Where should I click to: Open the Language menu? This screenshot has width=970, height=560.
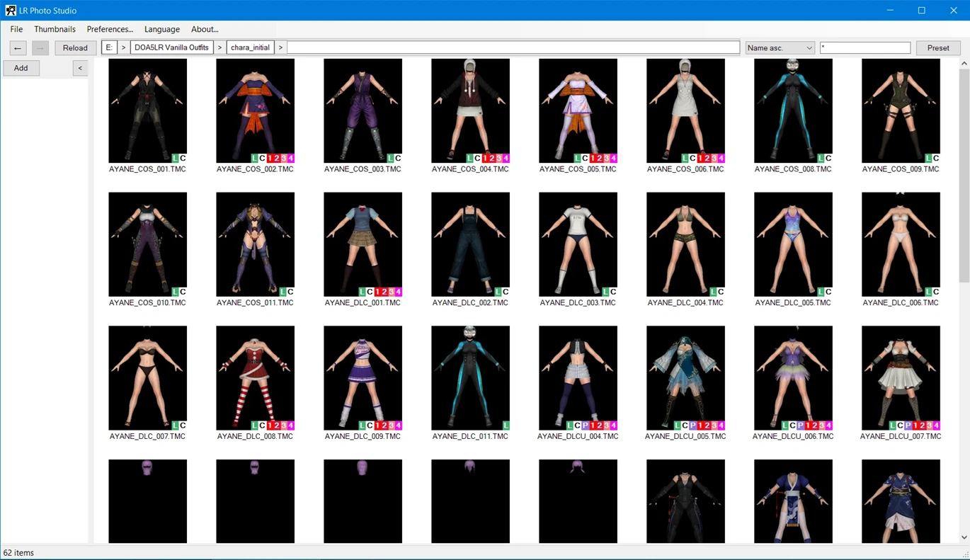click(162, 29)
